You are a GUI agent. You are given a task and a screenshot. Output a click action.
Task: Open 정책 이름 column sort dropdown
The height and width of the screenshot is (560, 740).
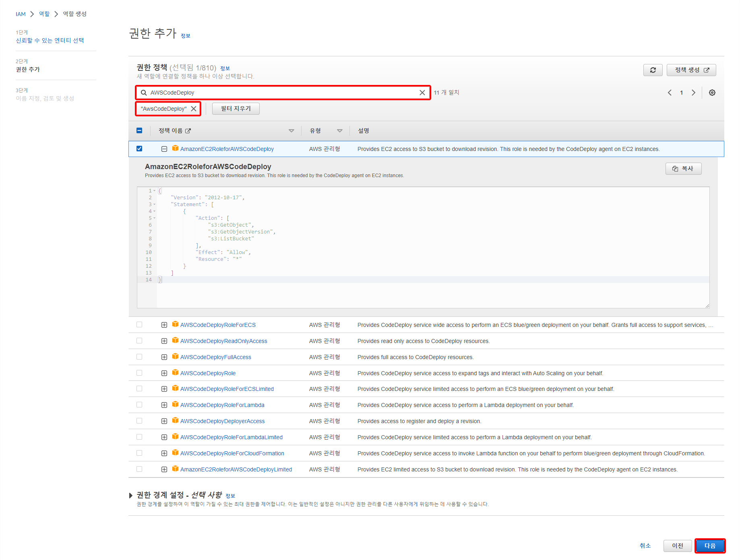291,131
